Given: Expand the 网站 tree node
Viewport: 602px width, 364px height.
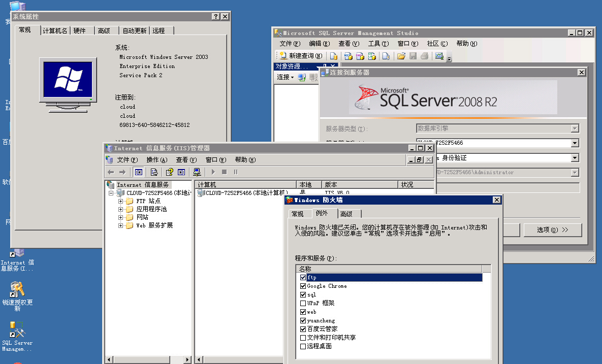Looking at the screenshot, I should (x=120, y=217).
